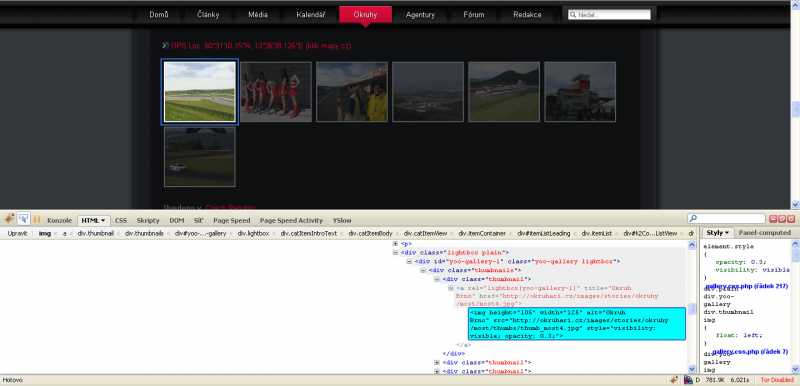The image size is (800, 386).
Task: Collapse the div class lightbox plain node
Action: point(395,252)
